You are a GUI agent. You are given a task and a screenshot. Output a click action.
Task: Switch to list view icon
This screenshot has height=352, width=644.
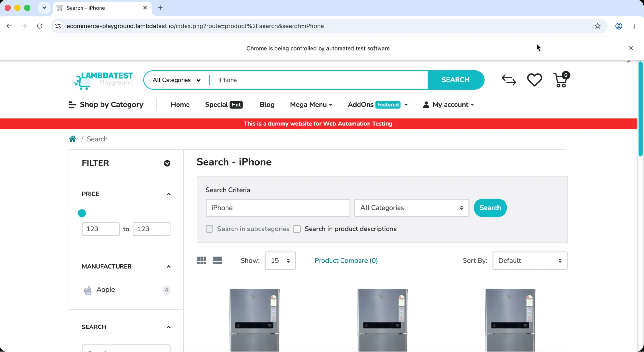point(217,260)
